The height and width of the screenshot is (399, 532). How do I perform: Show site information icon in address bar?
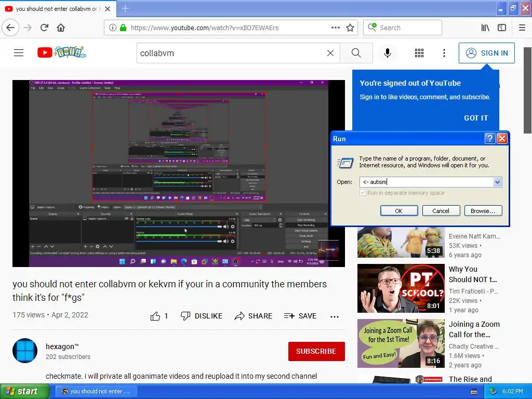pos(113,28)
